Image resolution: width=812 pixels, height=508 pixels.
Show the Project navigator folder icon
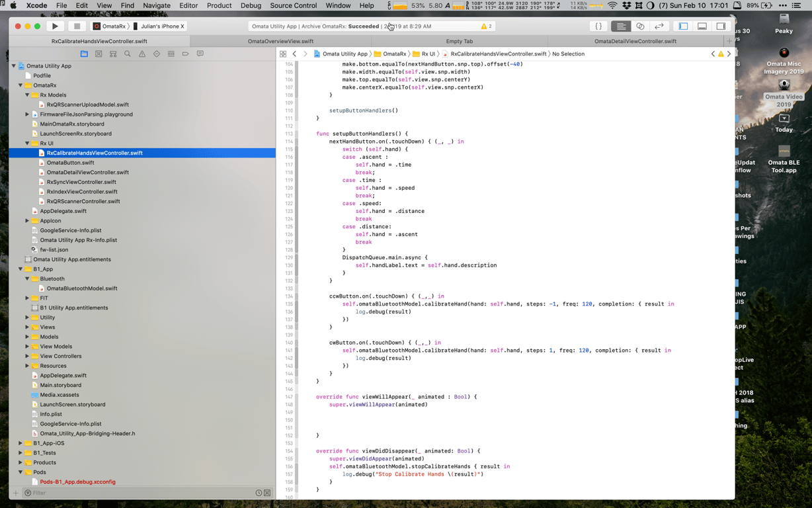click(x=84, y=54)
